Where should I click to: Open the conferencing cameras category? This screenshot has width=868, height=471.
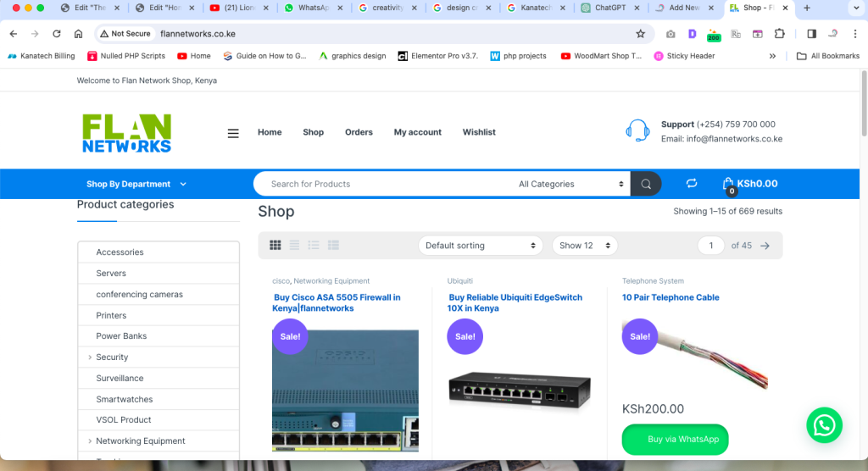point(140,295)
